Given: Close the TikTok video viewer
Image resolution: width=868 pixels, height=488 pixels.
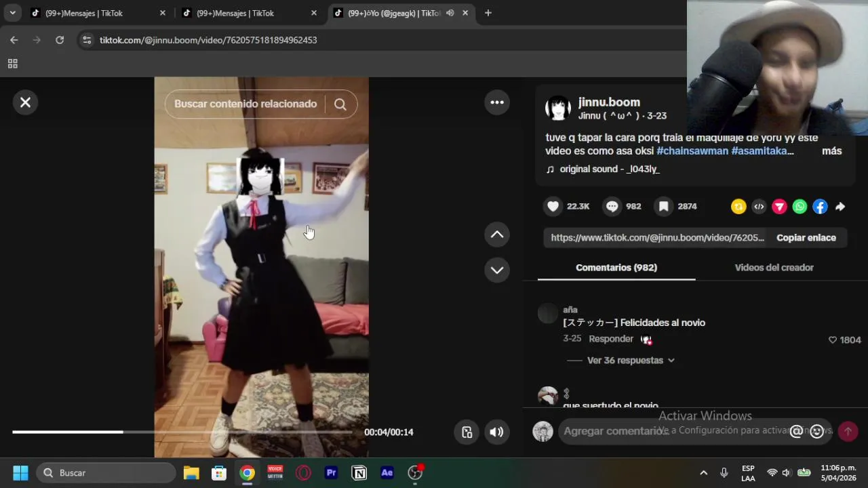Looking at the screenshot, I should 25,102.
